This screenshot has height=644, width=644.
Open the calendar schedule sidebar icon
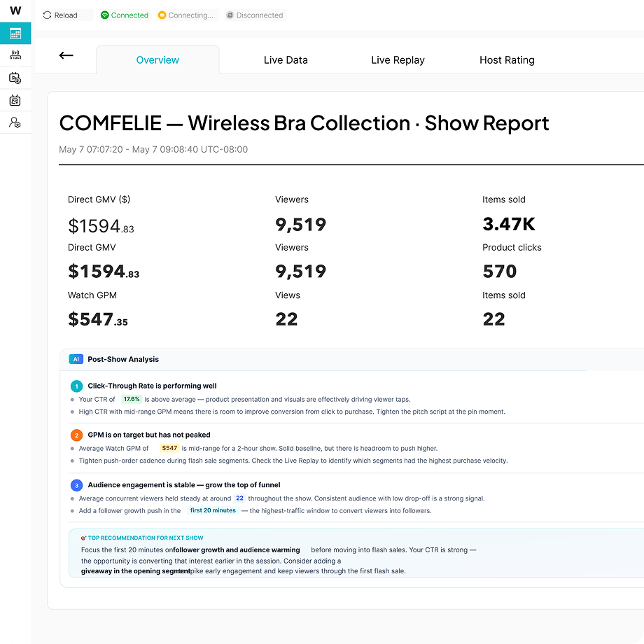[x=15, y=34]
